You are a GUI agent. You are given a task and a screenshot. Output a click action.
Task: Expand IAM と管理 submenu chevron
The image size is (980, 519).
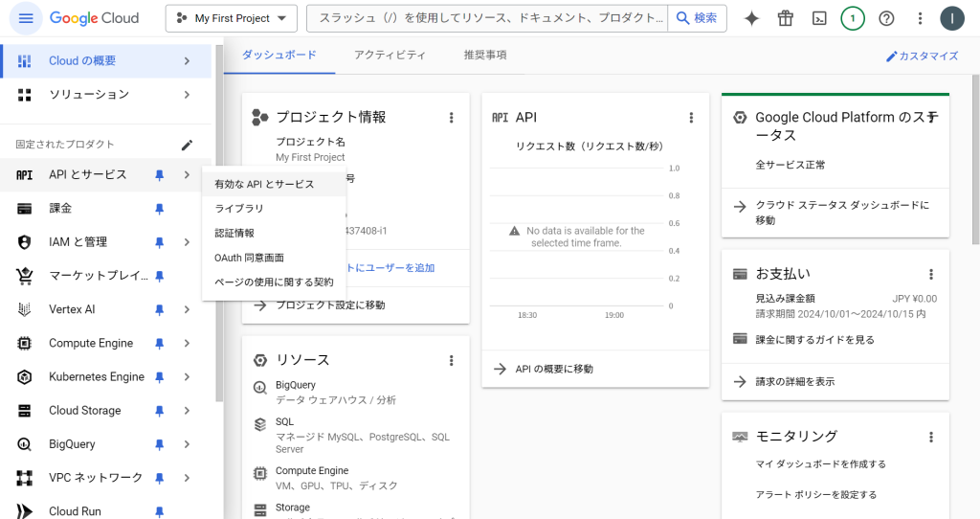[187, 242]
